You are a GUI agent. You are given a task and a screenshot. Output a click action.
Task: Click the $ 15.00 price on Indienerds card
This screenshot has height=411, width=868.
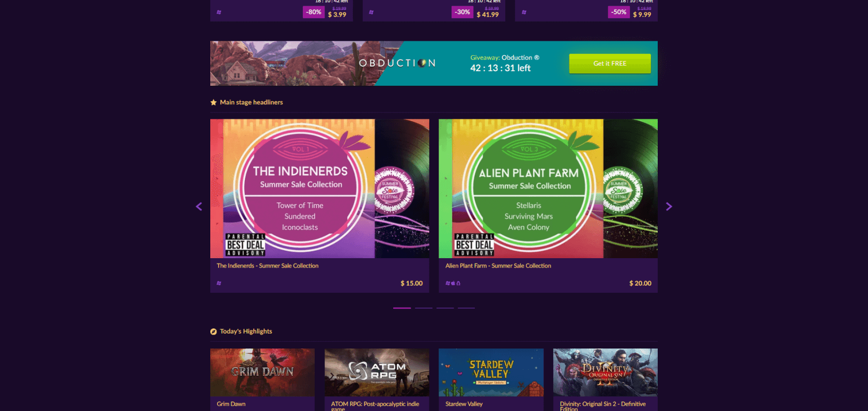[x=412, y=283]
